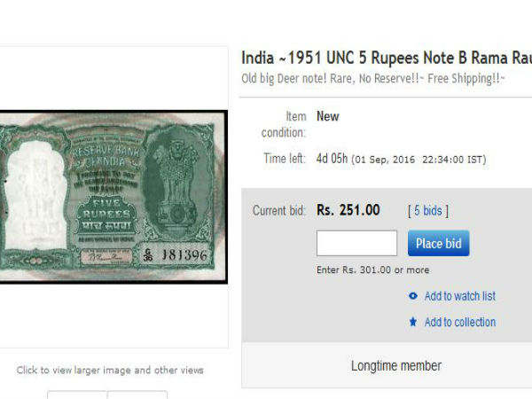
Task: Open the 5 bids history link
Action: point(428,211)
